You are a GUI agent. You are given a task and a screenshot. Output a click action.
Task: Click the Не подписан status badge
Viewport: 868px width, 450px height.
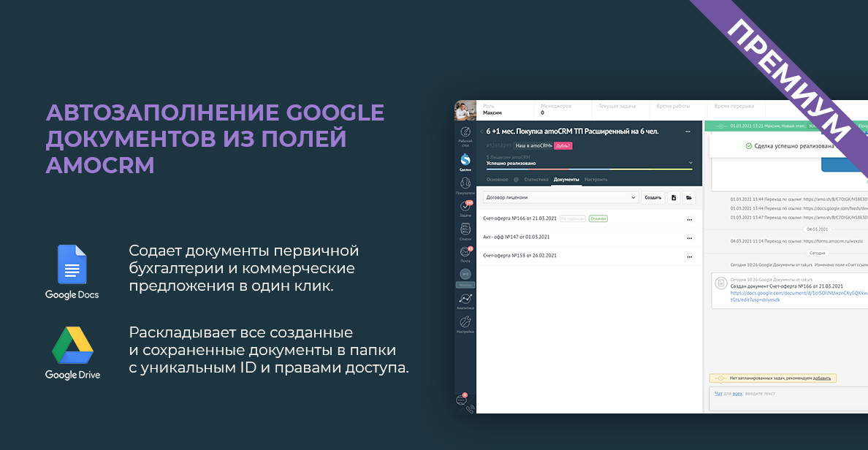pyautogui.click(x=572, y=218)
